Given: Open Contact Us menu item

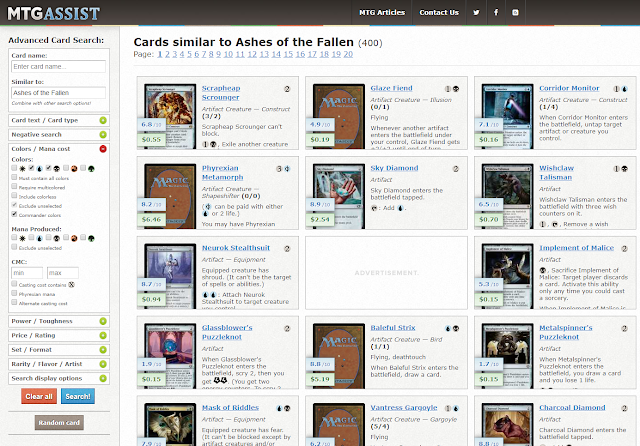Looking at the screenshot, I should [439, 13].
